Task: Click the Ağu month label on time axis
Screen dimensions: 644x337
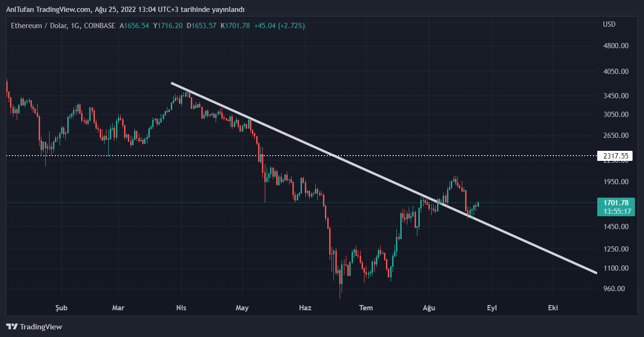Action: (x=429, y=308)
